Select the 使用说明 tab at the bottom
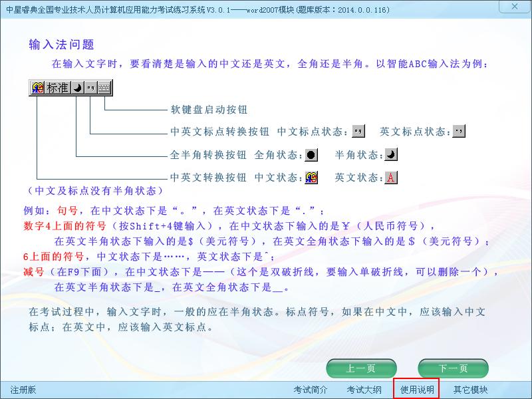532x399 pixels. click(417, 390)
